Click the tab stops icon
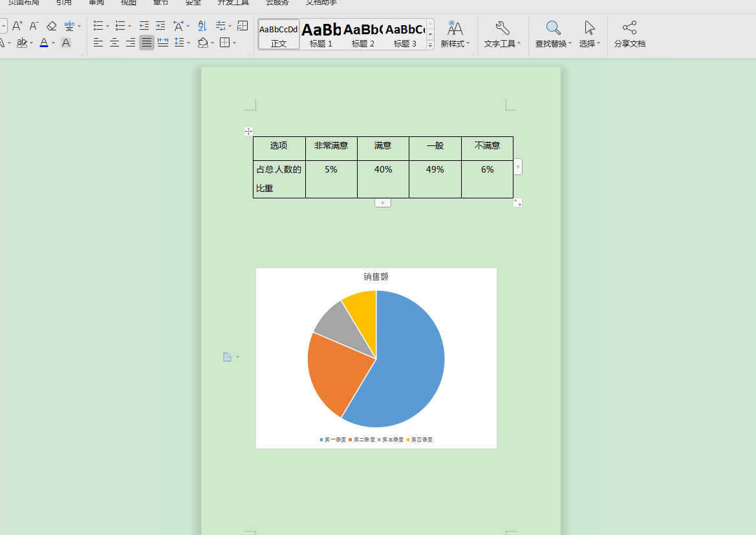 (243, 25)
